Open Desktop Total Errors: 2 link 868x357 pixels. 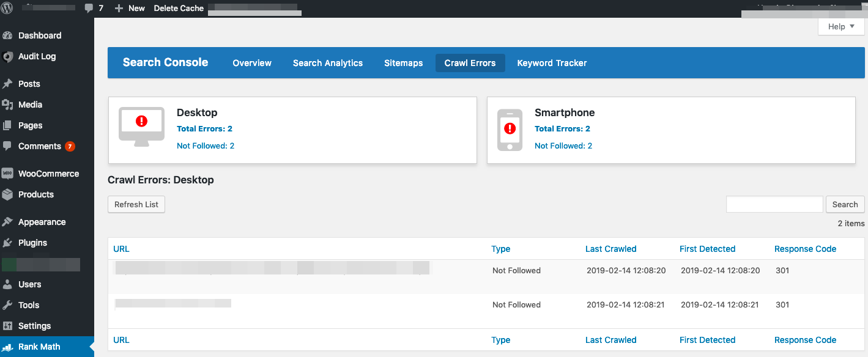(204, 128)
